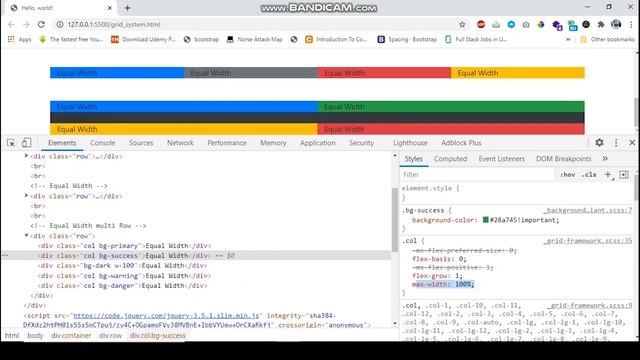Open DevTools more options menu
Screen dimensions: 640x360
pos(616,142)
